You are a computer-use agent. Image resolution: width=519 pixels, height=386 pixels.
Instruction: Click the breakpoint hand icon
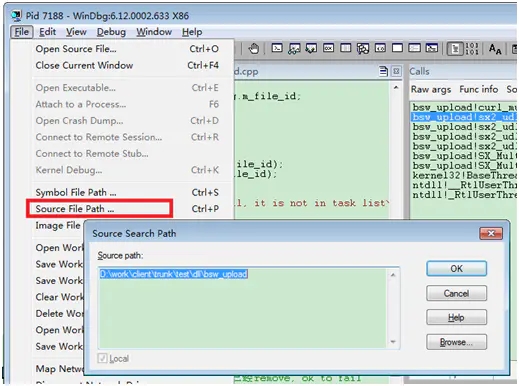pyautogui.click(x=254, y=49)
